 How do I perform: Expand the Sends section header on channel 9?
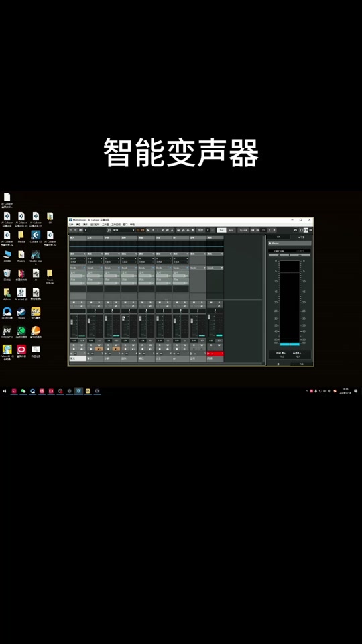tap(215, 268)
